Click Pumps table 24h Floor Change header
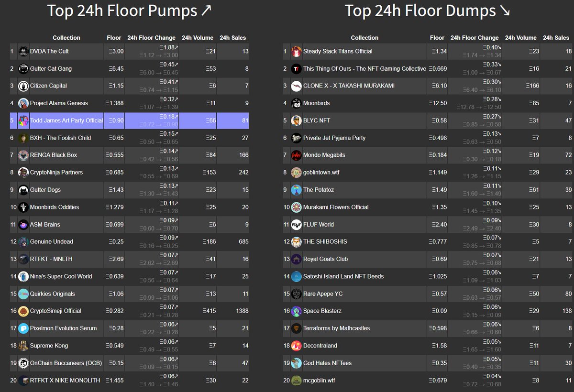This screenshot has width=574, height=392. coord(152,38)
